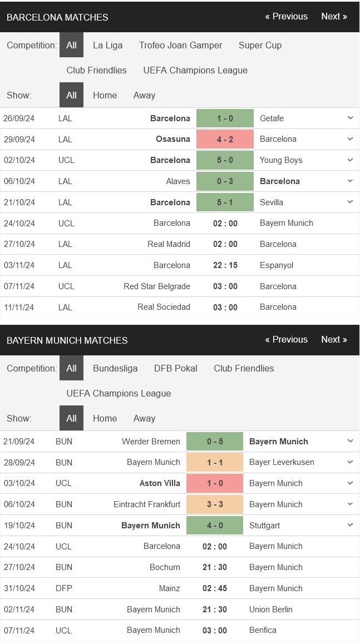Expand the Alaves vs Barcelona row chevron
The width and height of the screenshot is (360, 644).
point(350,181)
